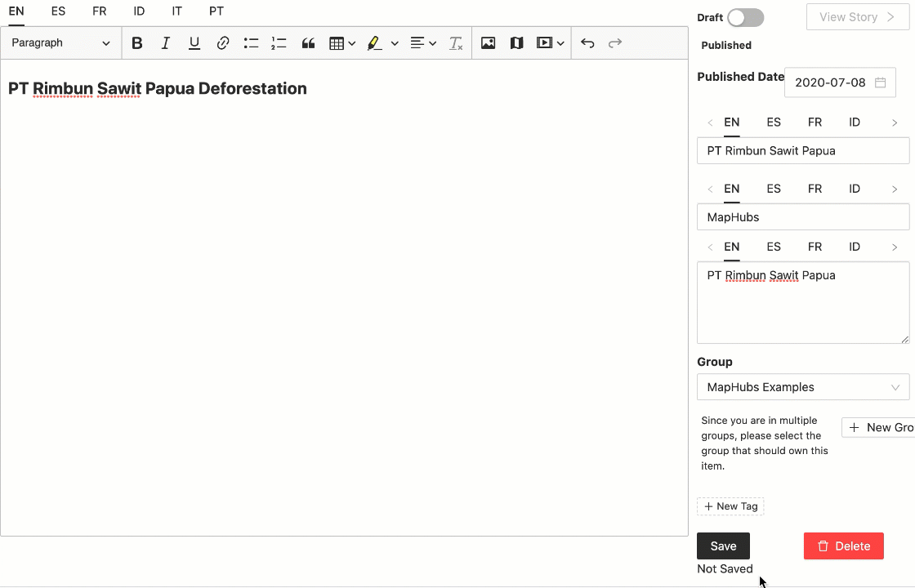Delete the story
The image size is (915, 588).
(844, 546)
